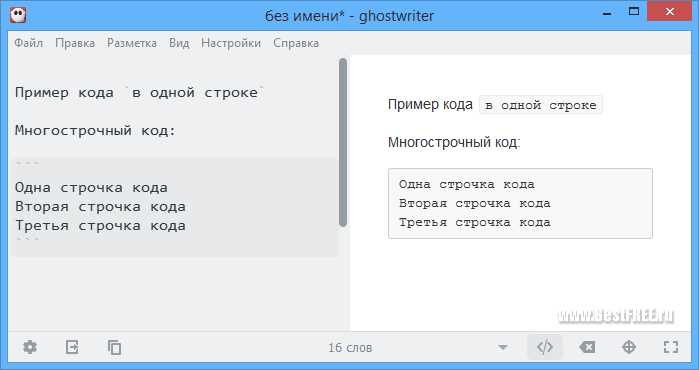Click editor line 'Одна строчка кода'

click(91, 188)
